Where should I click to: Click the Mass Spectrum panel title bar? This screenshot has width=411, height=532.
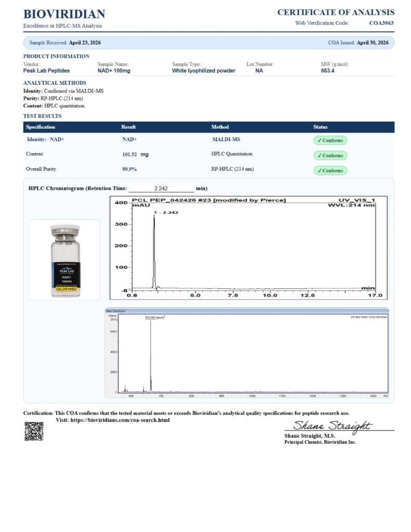[247, 311]
